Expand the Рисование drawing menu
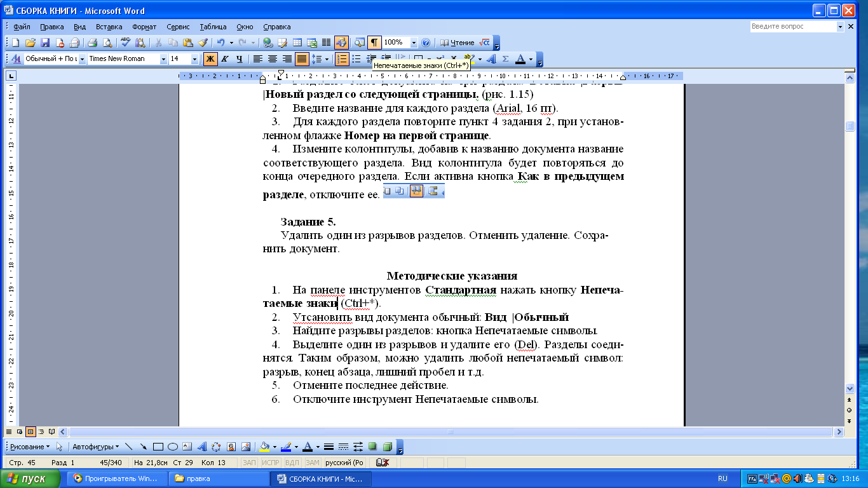The image size is (868, 488). 30,447
